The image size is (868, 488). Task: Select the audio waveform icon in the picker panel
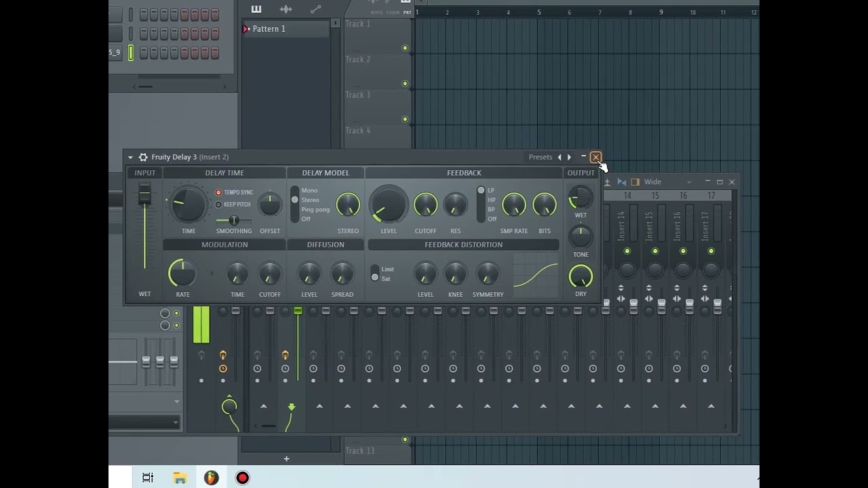285,9
